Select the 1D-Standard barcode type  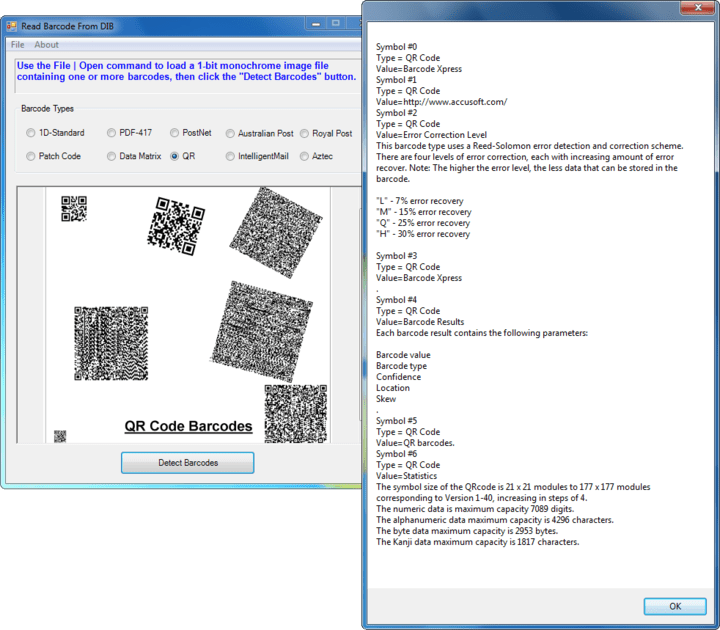56,133
